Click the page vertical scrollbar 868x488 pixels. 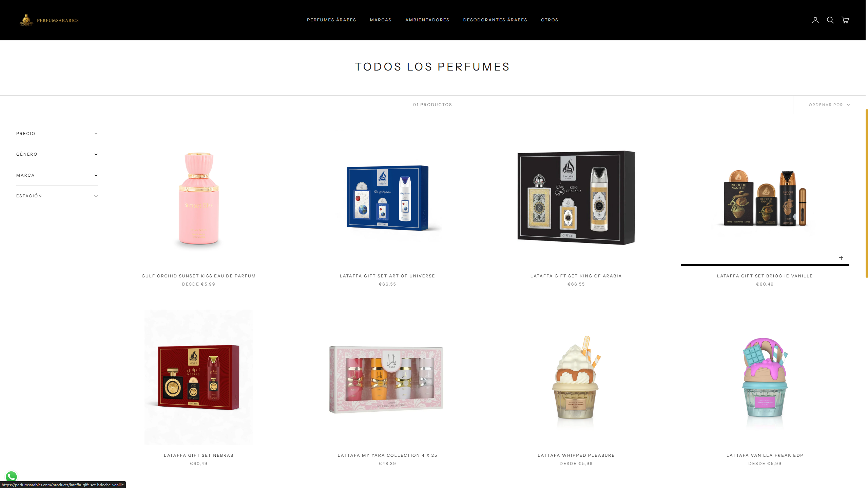(866, 193)
